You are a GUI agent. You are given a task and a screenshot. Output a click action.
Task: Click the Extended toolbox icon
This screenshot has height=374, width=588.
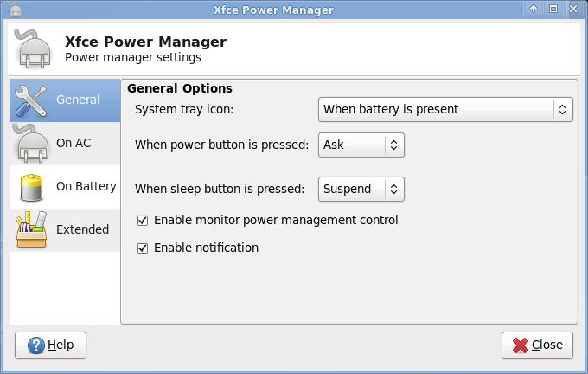(31, 229)
